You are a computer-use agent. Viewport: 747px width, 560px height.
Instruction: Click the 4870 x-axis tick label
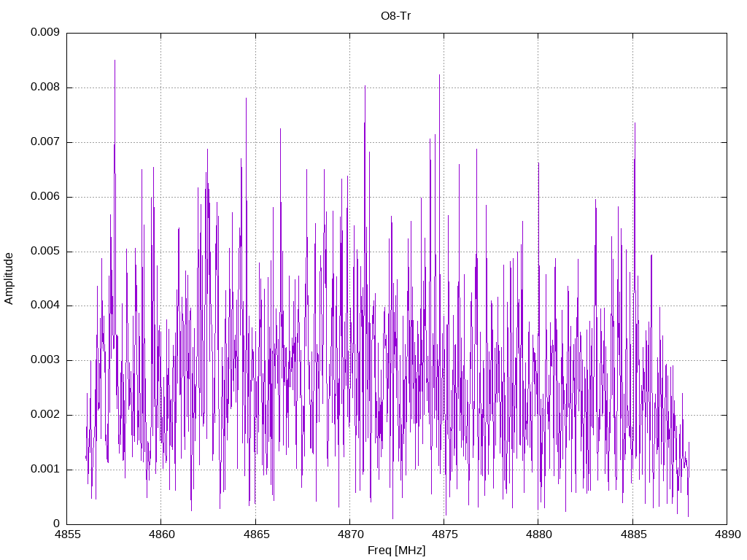350,534
